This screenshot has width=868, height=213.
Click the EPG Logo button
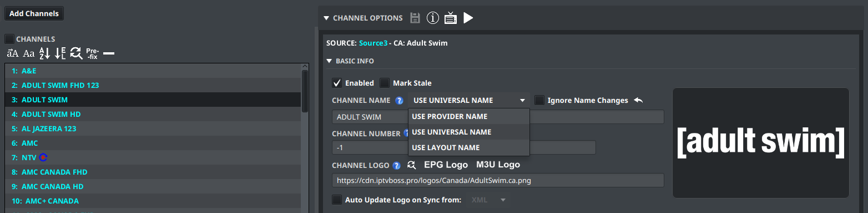(x=446, y=165)
